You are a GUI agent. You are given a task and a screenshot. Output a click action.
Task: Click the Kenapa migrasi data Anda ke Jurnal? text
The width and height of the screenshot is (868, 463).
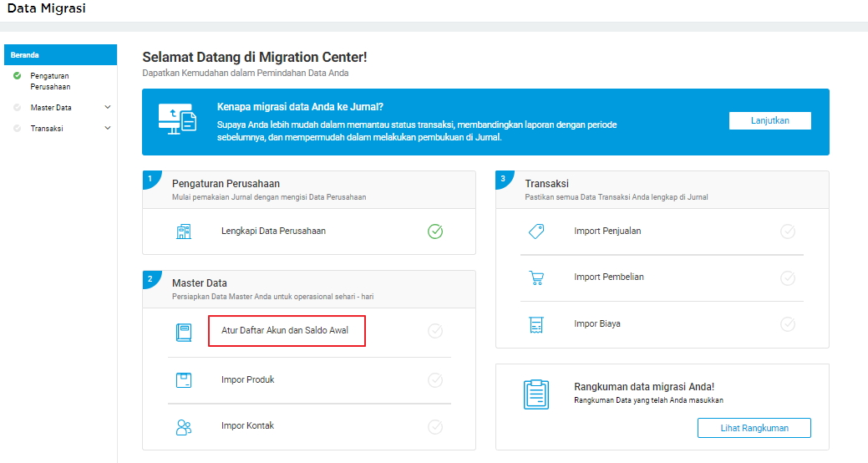(300, 107)
